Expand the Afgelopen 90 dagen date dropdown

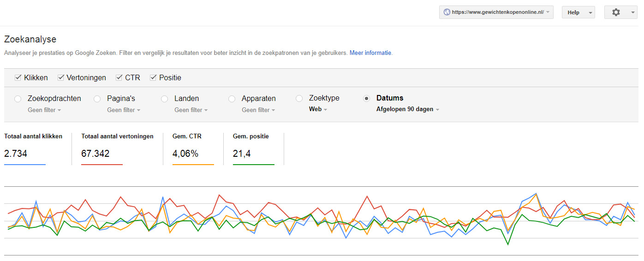click(x=408, y=109)
